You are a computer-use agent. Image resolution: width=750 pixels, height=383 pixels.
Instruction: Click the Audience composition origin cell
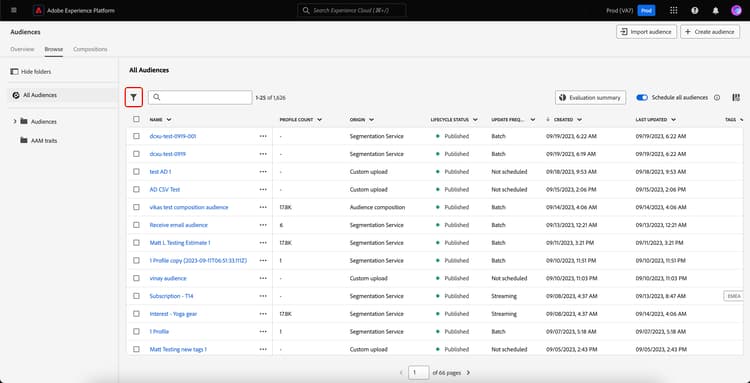(377, 208)
